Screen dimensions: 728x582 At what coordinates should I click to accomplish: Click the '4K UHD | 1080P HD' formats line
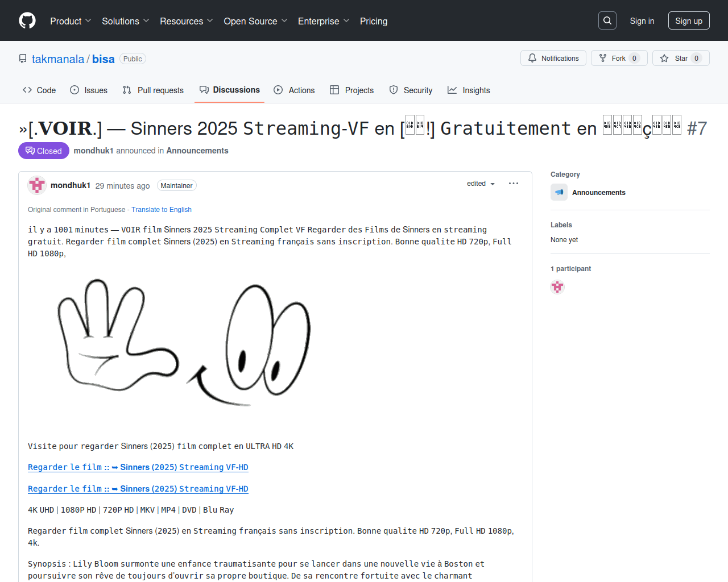(131, 510)
